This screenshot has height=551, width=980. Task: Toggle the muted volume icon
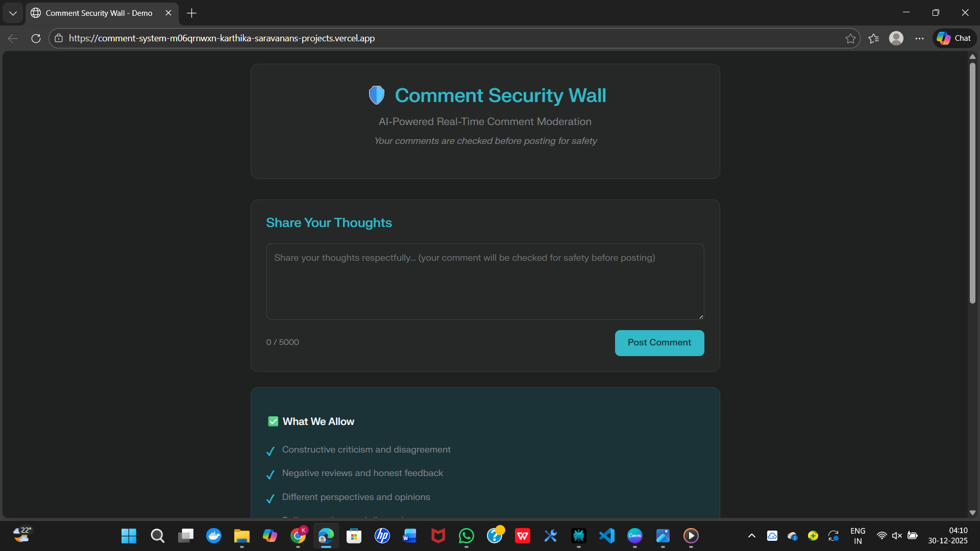click(896, 536)
